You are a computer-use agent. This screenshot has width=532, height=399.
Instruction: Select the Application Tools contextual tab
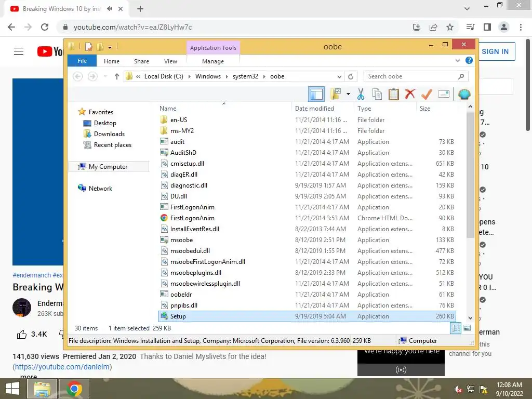(x=213, y=48)
